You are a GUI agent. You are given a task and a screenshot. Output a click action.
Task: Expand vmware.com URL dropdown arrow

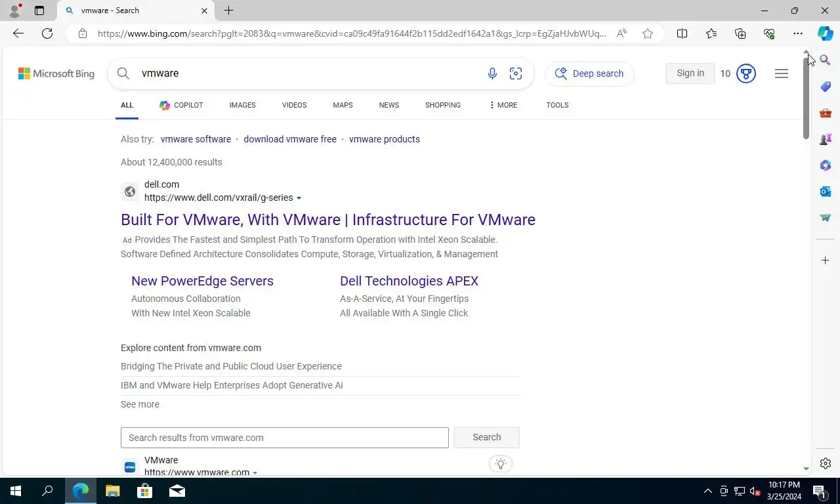(x=255, y=472)
